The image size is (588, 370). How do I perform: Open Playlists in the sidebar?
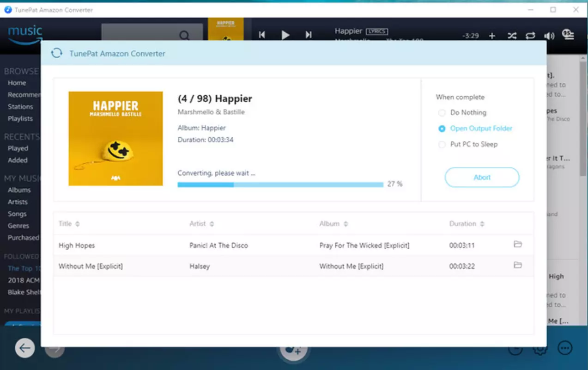click(x=20, y=118)
